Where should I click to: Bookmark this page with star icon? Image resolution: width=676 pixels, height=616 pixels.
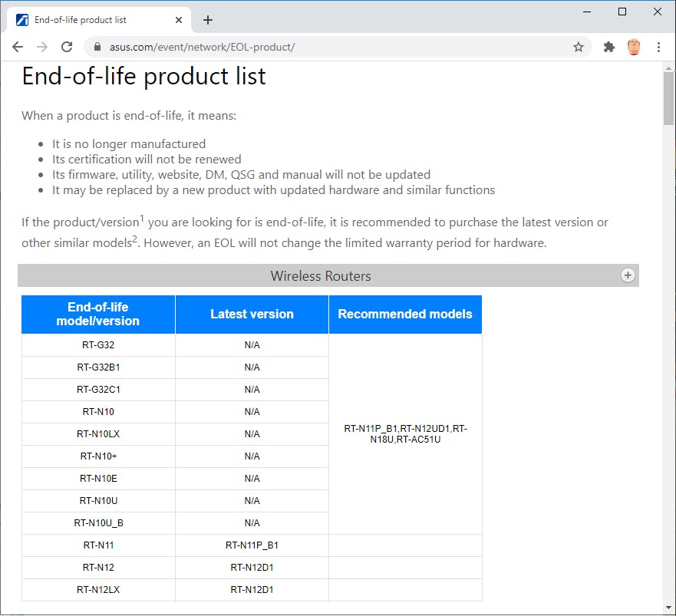pyautogui.click(x=579, y=47)
